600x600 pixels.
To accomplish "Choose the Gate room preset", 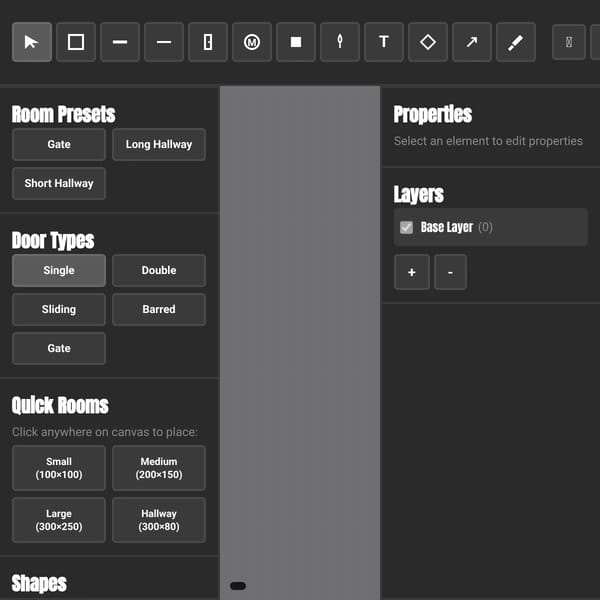I will tap(59, 144).
